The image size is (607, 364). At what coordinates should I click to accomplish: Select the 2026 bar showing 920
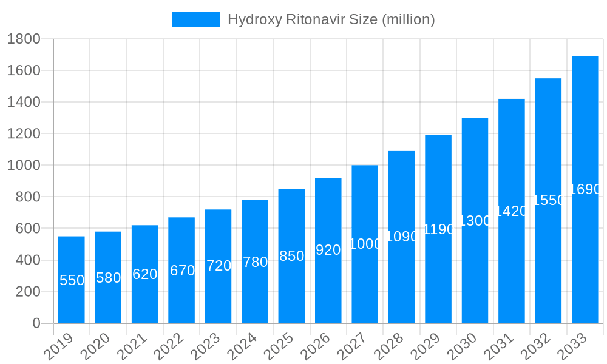pyautogui.click(x=328, y=255)
